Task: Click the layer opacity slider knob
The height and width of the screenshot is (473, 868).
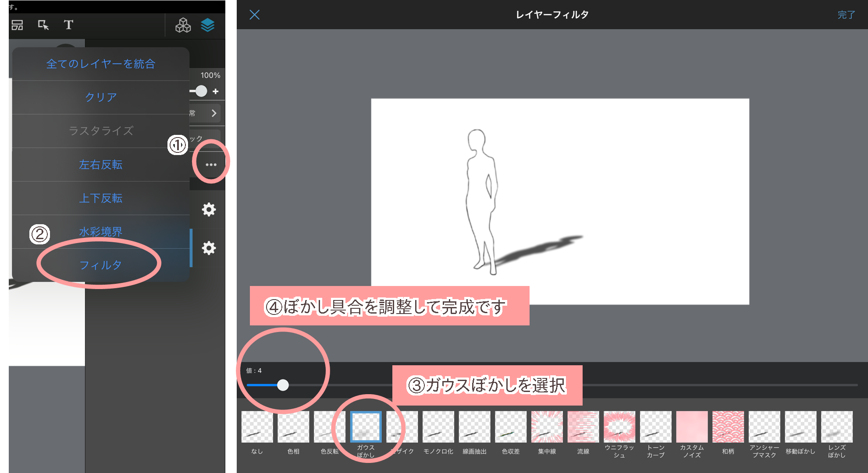Action: [x=201, y=91]
